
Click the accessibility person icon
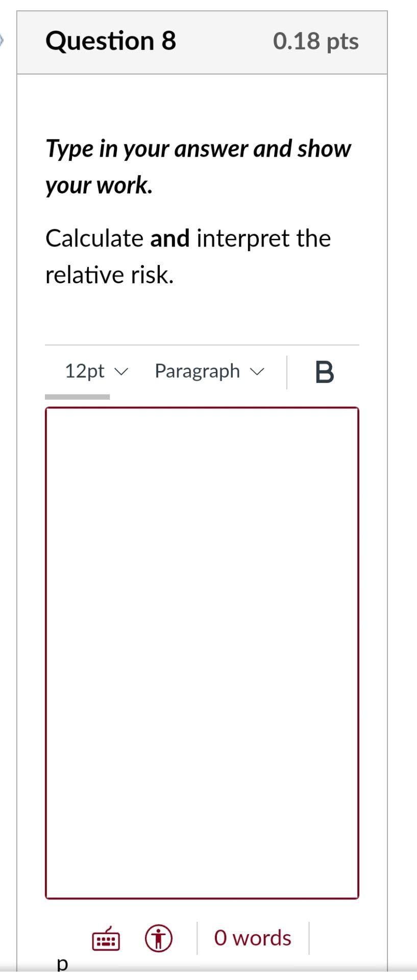[x=160, y=937]
